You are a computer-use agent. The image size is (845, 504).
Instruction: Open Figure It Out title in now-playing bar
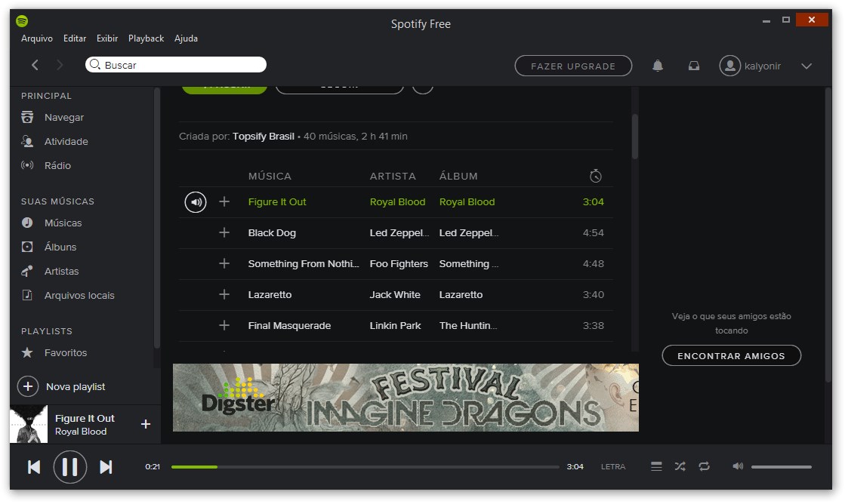(x=85, y=419)
